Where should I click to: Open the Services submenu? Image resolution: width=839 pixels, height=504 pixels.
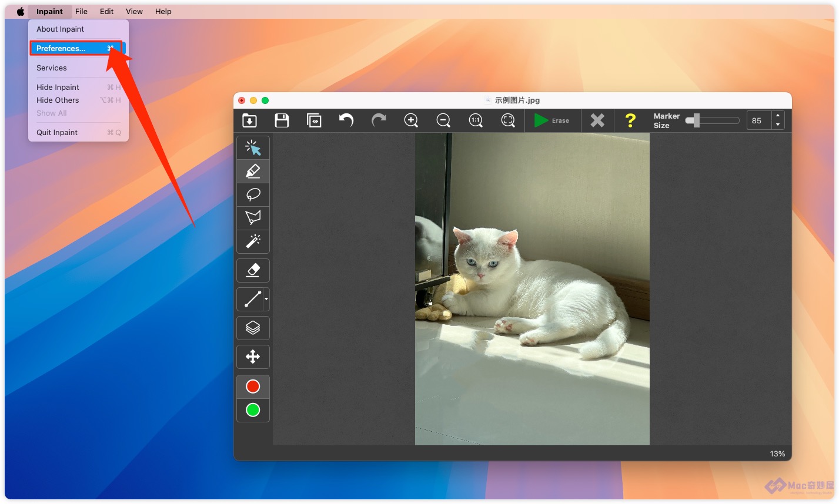point(78,68)
